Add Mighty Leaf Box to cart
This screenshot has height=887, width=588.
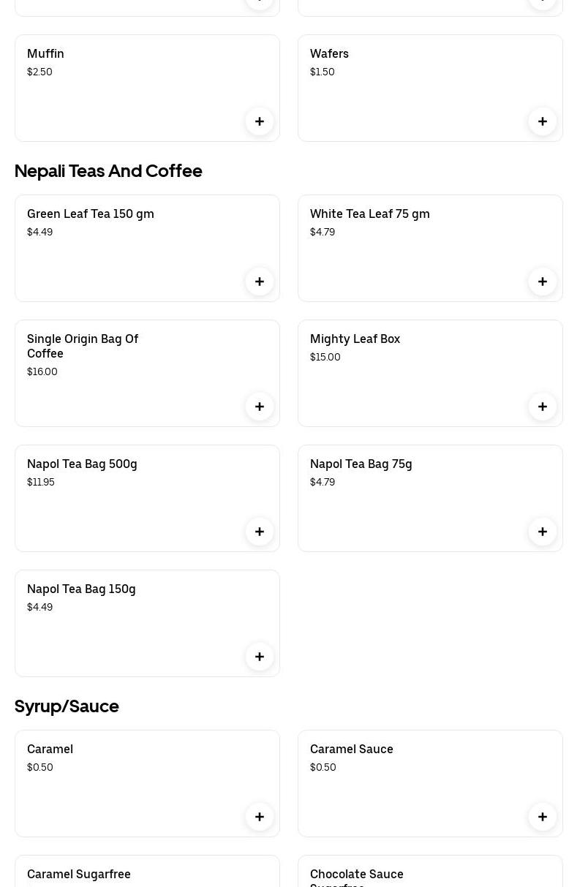point(543,407)
